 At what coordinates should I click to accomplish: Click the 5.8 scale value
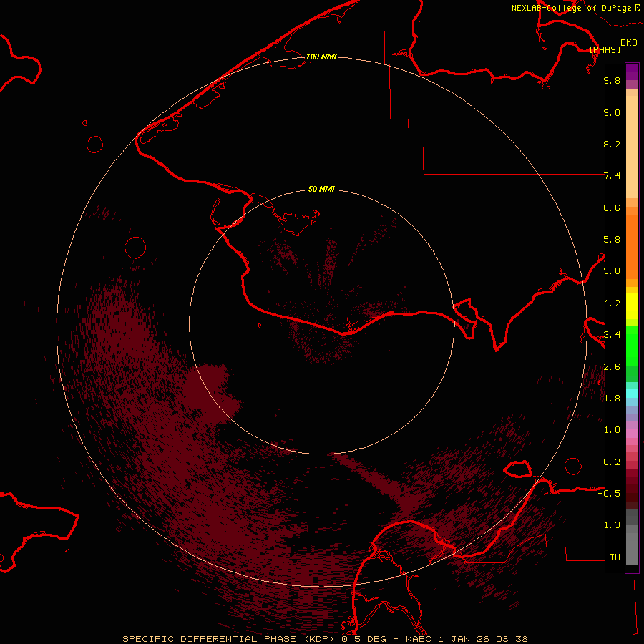click(612, 240)
